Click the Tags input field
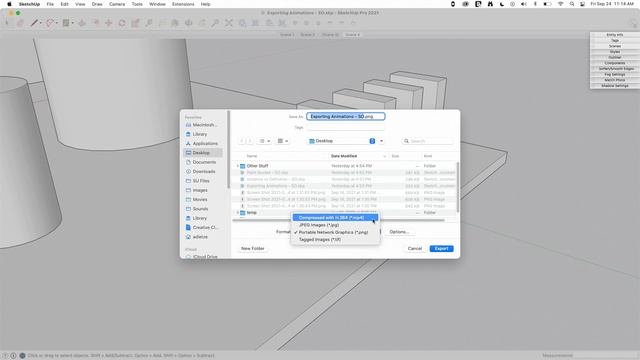Viewport: 640px width, 360px height. pos(346,127)
